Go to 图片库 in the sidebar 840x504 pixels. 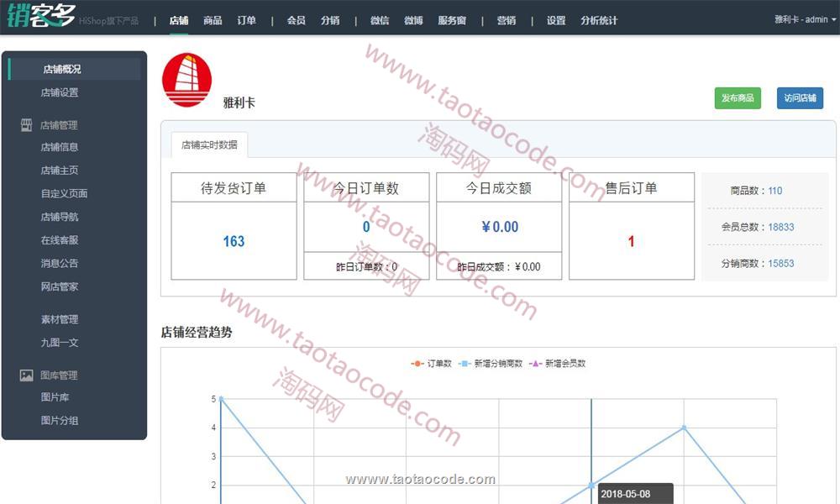[55, 397]
